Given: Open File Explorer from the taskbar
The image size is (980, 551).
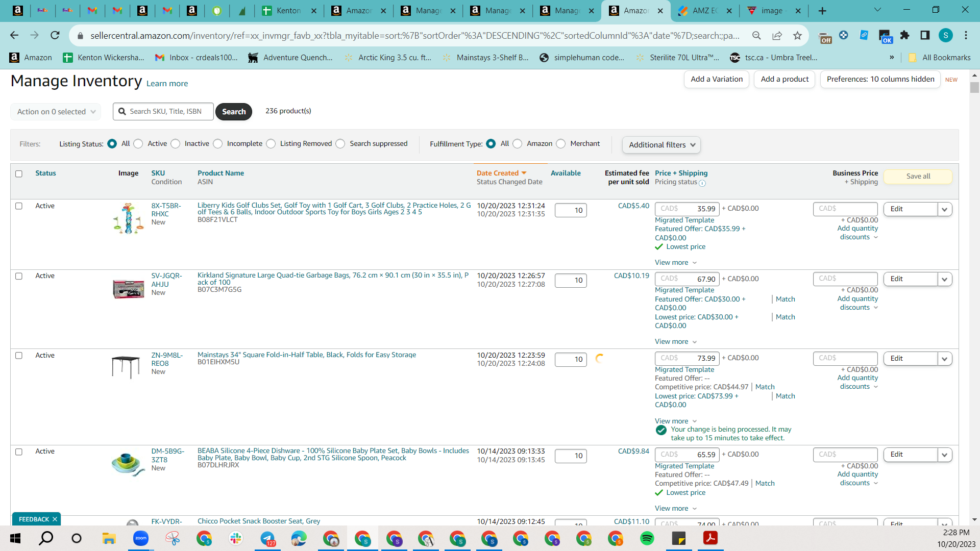Looking at the screenshot, I should coord(109,538).
